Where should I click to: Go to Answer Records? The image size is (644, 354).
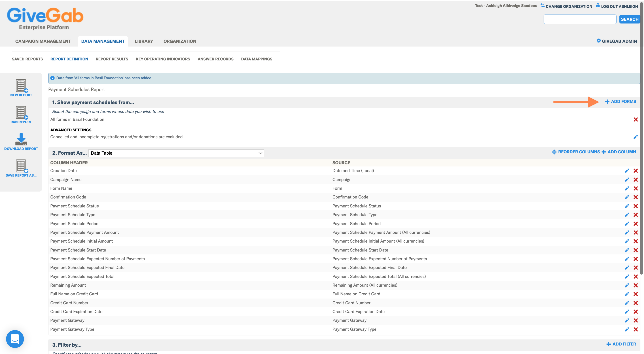click(216, 59)
